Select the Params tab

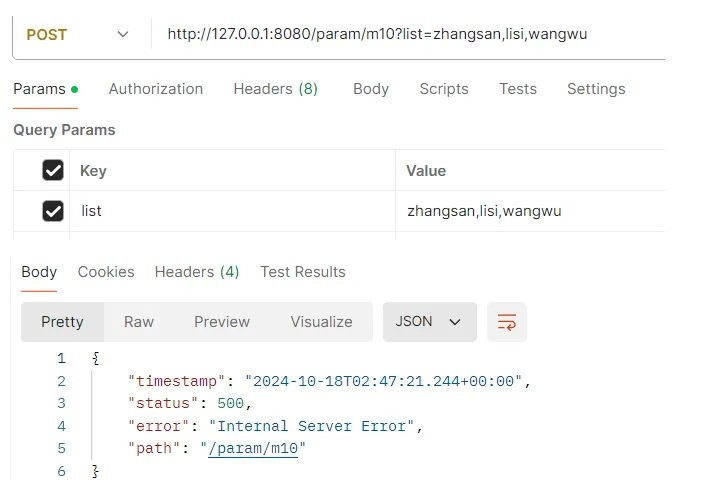click(39, 89)
